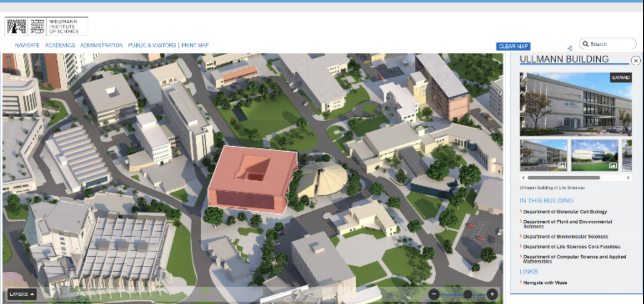Click the map zoom slider handle
The width and height of the screenshot is (644, 304).
pos(468,294)
